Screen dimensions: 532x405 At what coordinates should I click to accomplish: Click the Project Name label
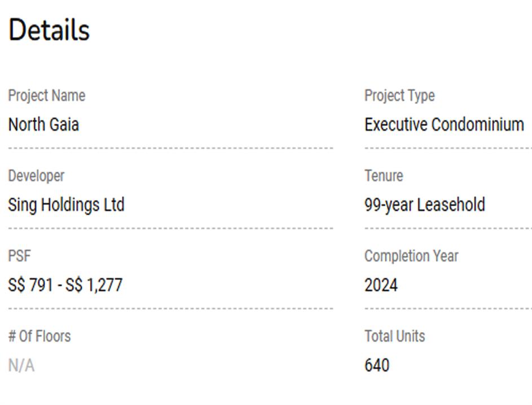(46, 95)
